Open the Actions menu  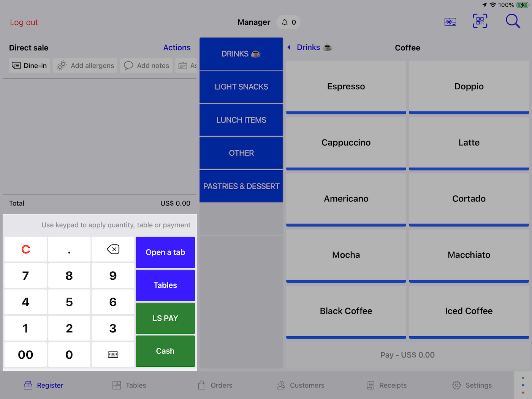coord(177,47)
